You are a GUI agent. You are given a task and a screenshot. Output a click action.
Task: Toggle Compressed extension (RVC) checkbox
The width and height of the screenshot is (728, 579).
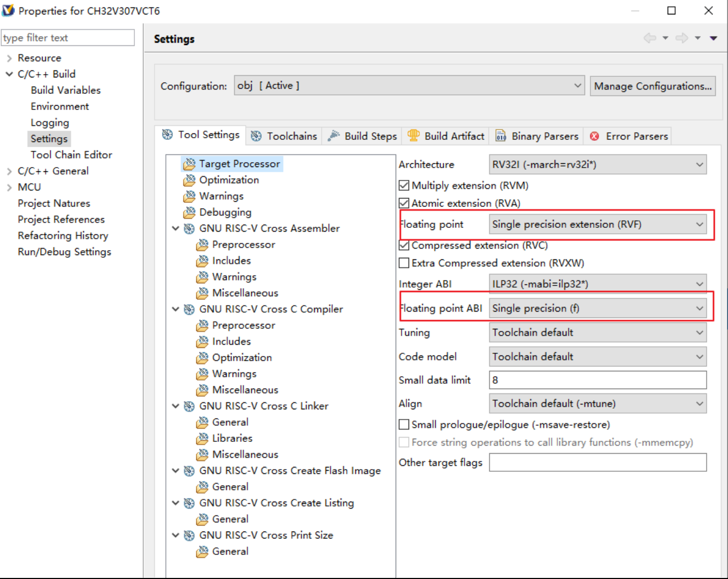[x=404, y=245]
